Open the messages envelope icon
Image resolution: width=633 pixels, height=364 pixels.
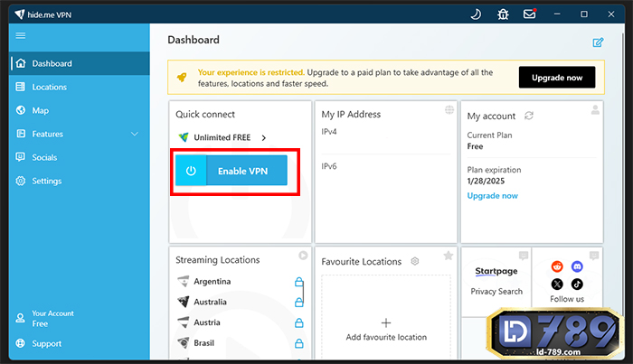point(530,14)
